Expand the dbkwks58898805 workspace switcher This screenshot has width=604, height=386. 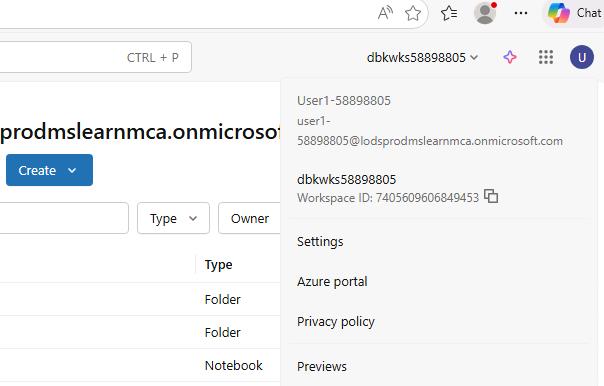pos(422,58)
